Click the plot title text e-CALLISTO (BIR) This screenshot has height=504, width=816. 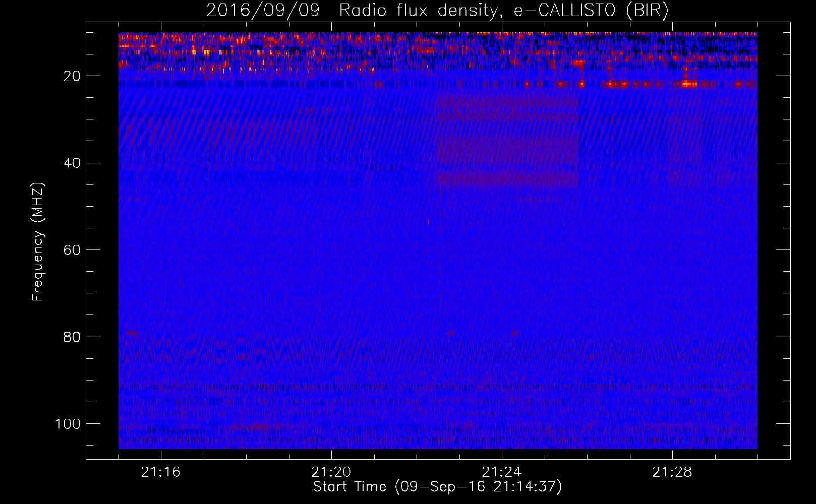click(x=591, y=10)
